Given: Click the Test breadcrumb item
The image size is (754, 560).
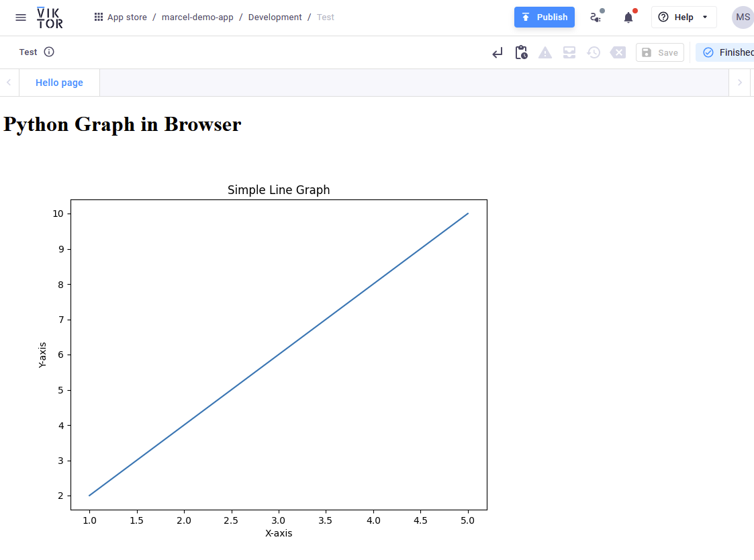Looking at the screenshot, I should coord(325,17).
